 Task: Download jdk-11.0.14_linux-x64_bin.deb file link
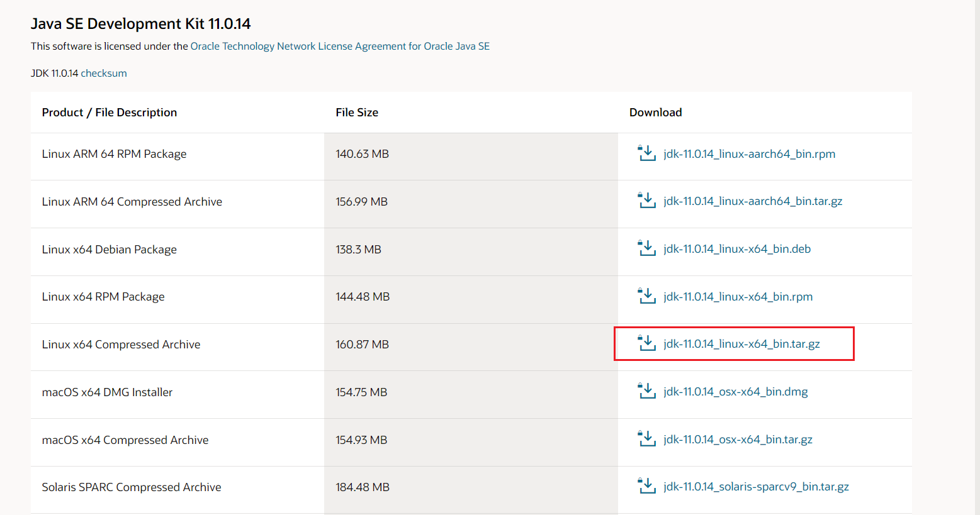click(737, 249)
